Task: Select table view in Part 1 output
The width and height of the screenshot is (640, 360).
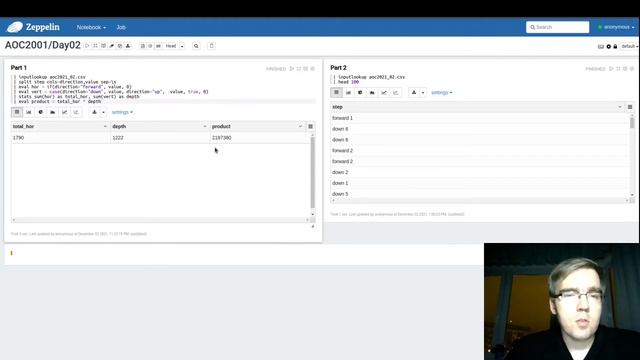Action: coord(17,112)
